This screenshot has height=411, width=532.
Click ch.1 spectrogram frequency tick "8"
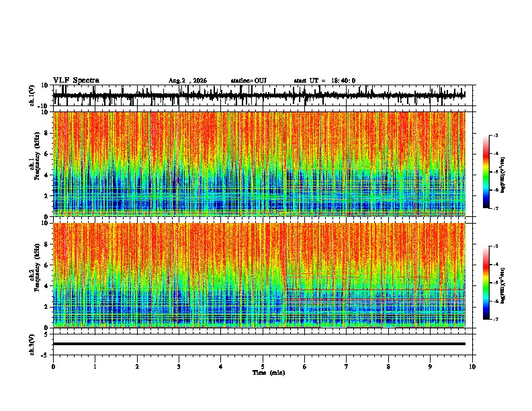(x=47, y=133)
